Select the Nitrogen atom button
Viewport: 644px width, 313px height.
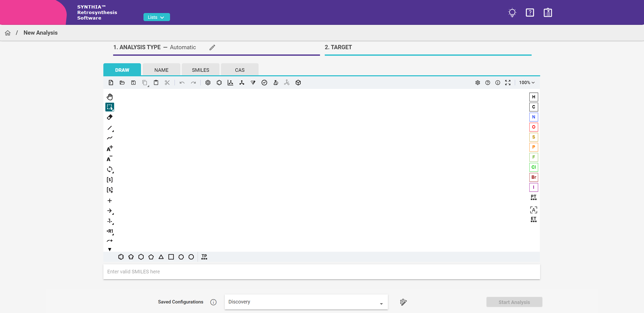tap(533, 117)
